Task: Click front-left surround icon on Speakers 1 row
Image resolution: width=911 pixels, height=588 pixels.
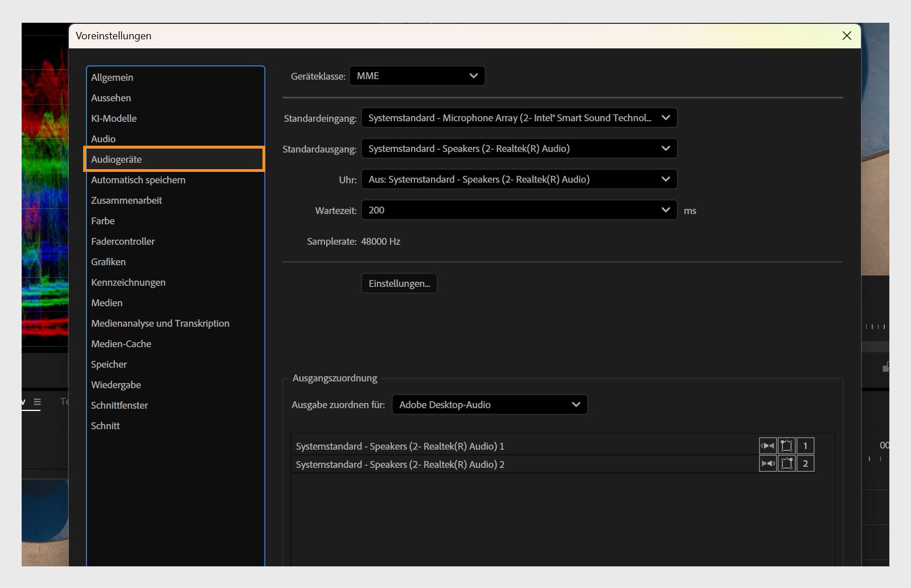Action: click(786, 446)
